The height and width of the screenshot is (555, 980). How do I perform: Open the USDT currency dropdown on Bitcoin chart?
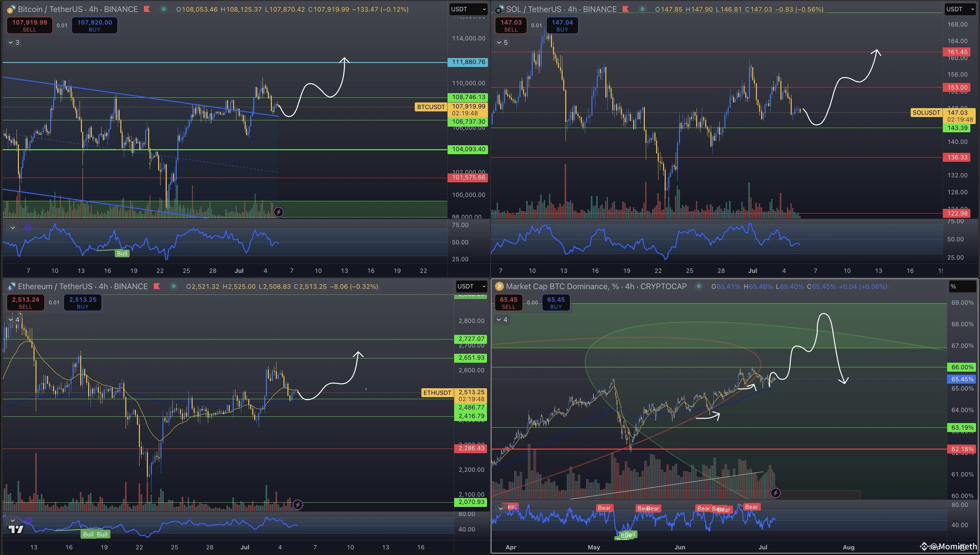click(x=468, y=9)
